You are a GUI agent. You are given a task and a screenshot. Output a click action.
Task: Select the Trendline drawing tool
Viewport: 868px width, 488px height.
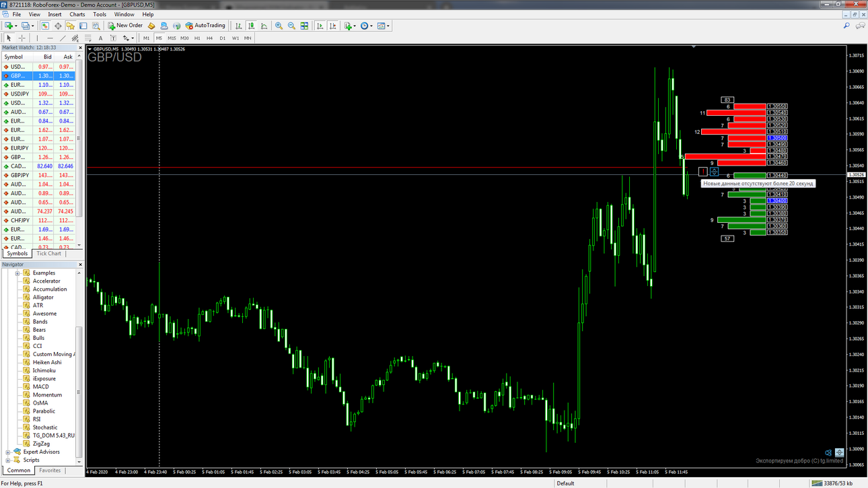point(63,38)
